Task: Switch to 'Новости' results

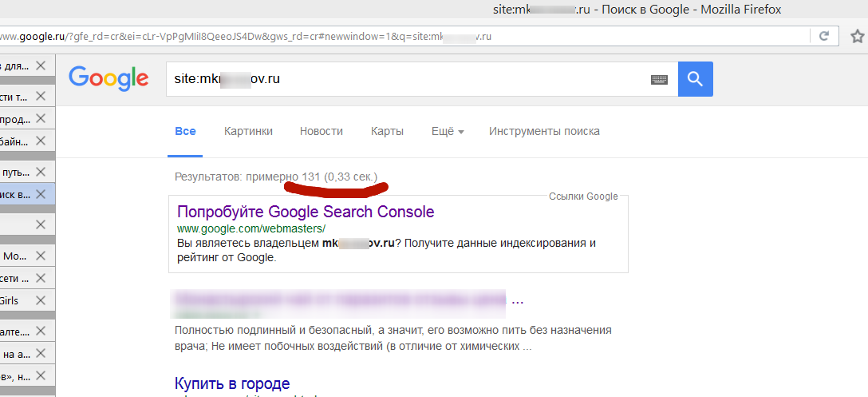Action: click(321, 132)
